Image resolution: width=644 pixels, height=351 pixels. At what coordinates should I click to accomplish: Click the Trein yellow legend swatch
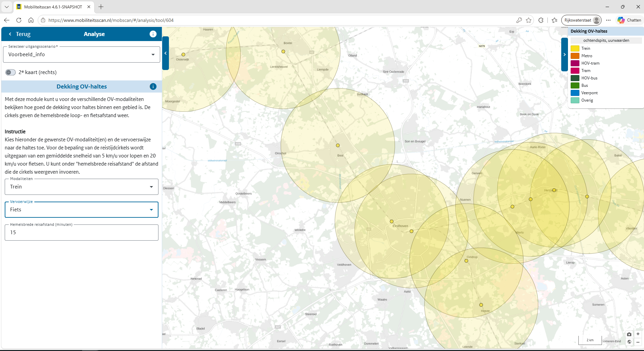point(575,48)
